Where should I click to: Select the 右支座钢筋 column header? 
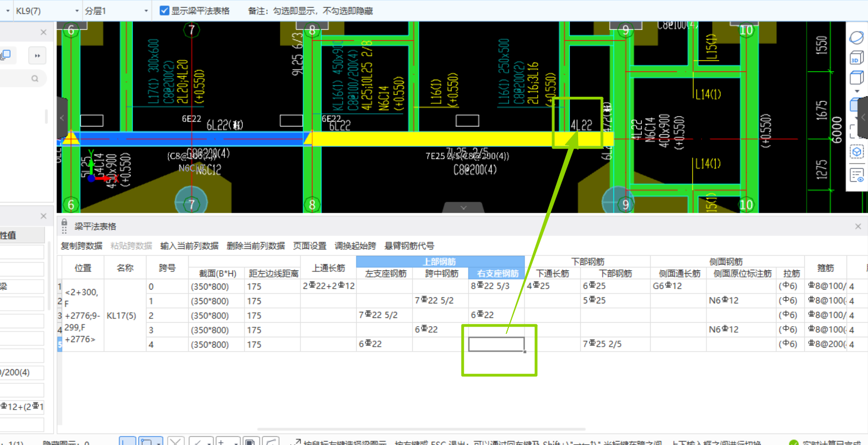[x=497, y=273]
